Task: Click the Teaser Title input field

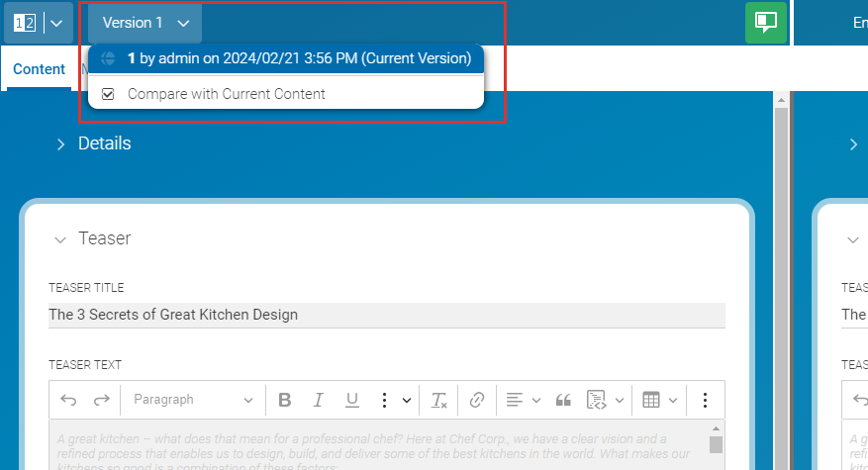Action: 386,315
